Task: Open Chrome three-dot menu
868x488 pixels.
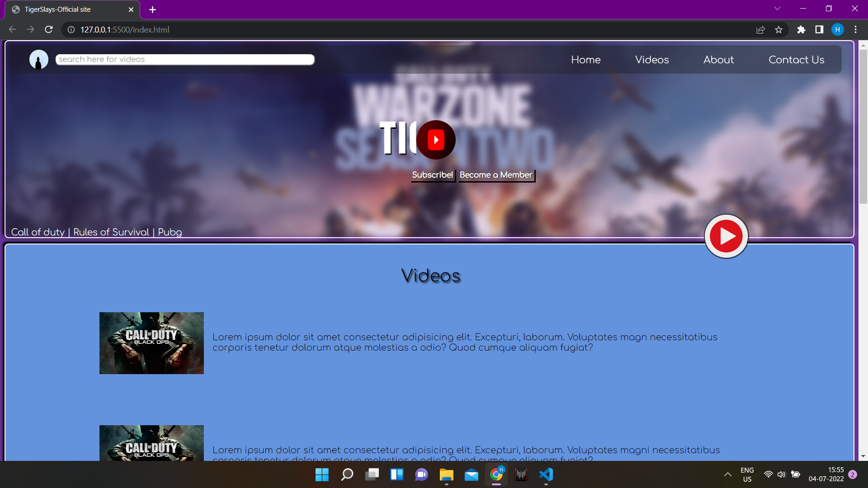Action: click(x=855, y=29)
